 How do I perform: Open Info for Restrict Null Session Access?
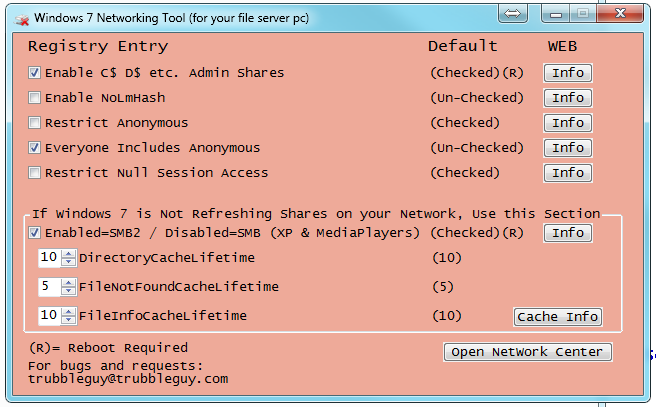tap(568, 173)
